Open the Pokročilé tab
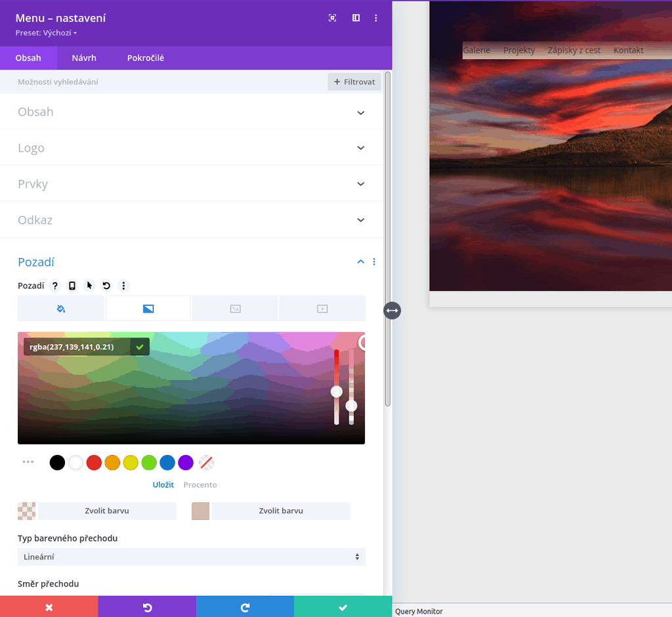 (x=146, y=58)
